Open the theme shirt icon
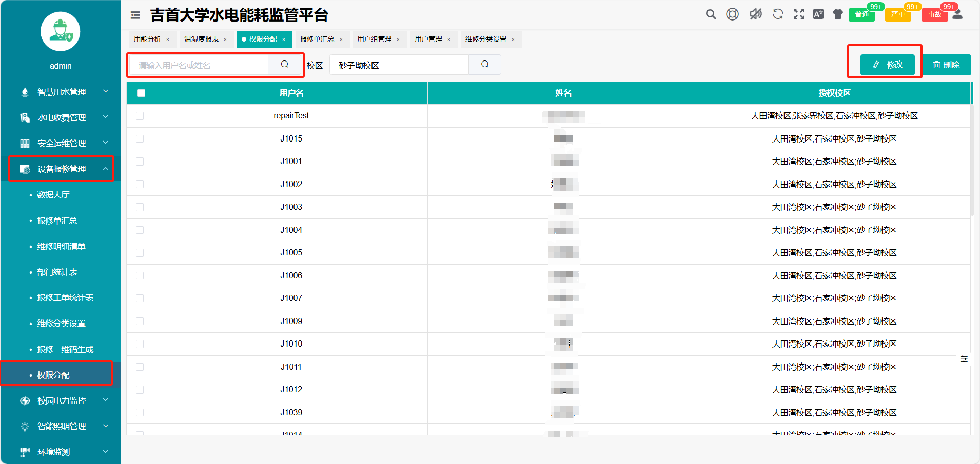Viewport: 980px width, 464px height. coord(838,14)
